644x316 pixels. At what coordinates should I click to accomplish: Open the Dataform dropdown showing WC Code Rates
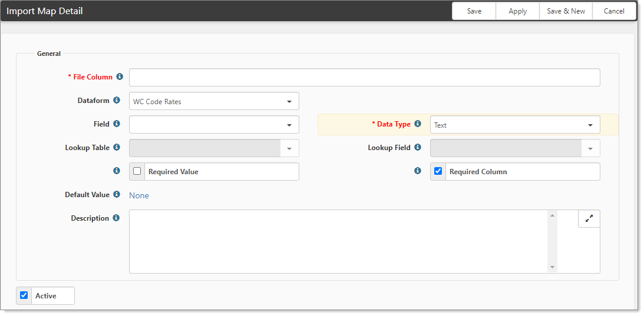click(x=214, y=101)
